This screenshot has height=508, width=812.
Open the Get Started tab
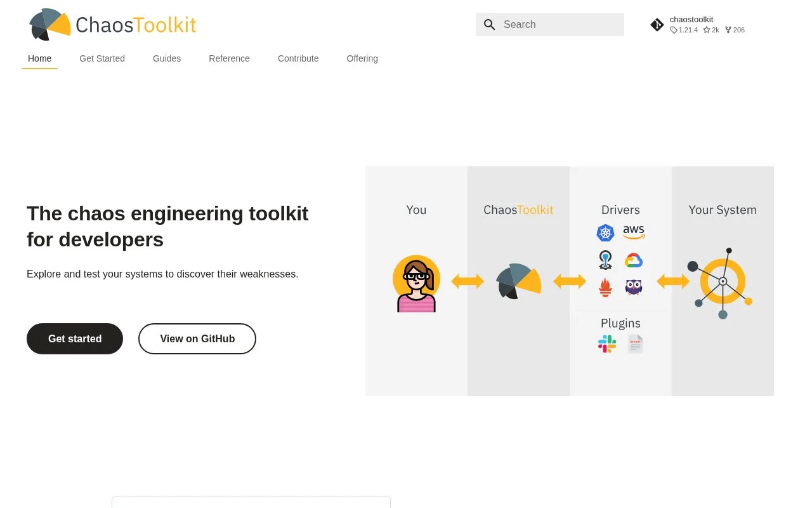(102, 58)
